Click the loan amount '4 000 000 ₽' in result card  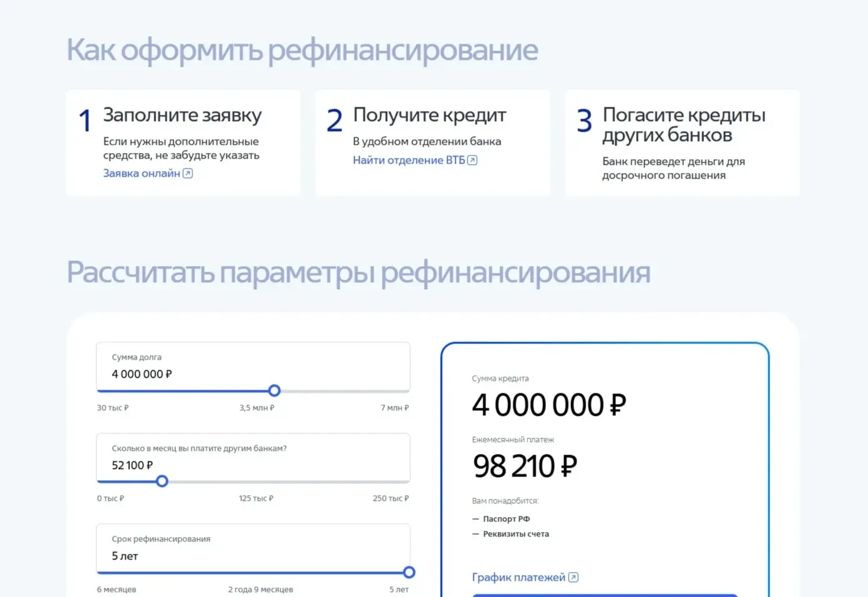pyautogui.click(x=549, y=405)
